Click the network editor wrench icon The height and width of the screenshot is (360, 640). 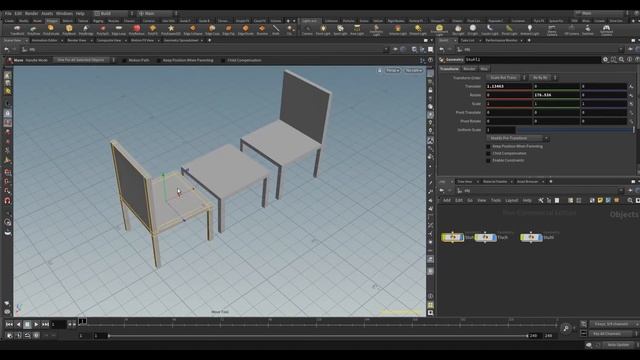tap(541, 200)
